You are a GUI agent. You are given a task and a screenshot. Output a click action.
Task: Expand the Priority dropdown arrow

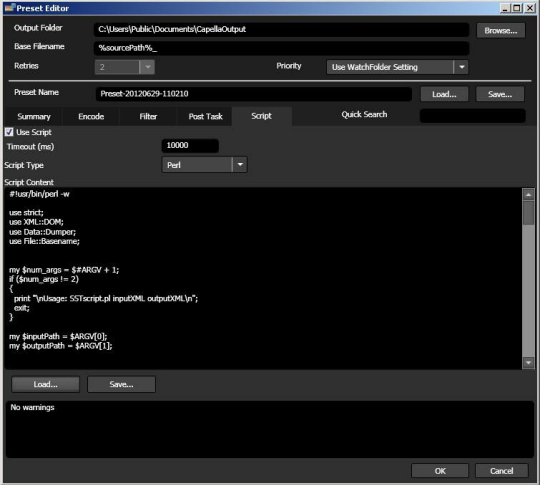tap(461, 67)
